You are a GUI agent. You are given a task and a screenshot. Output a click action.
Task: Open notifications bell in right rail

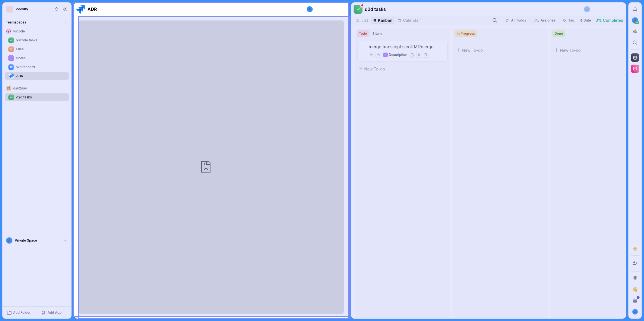(635, 9)
